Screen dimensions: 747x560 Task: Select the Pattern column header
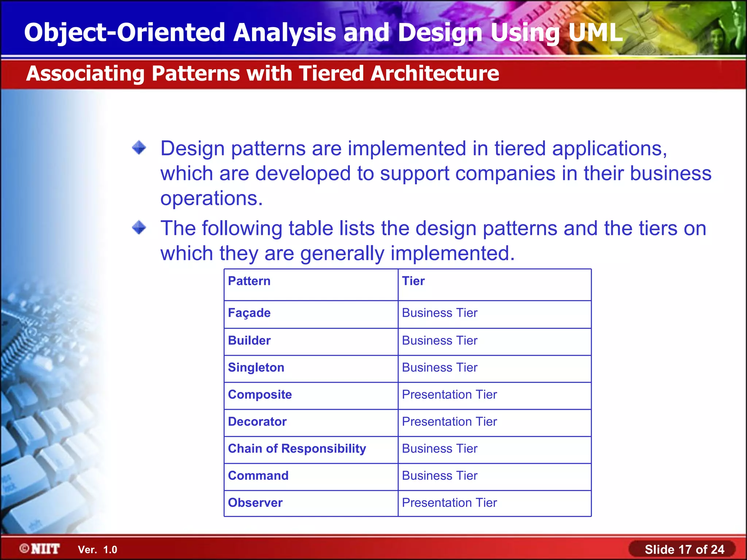[x=249, y=281]
